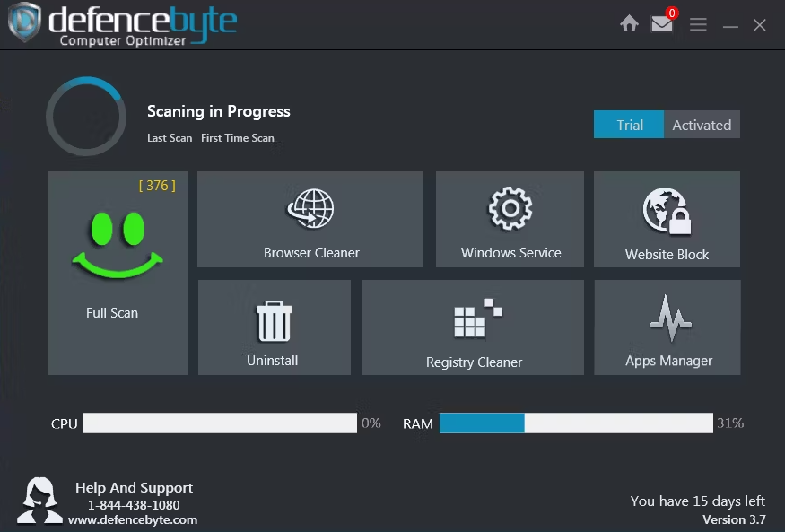The image size is (785, 532).
Task: Click the CPU usage bar
Action: tap(221, 423)
